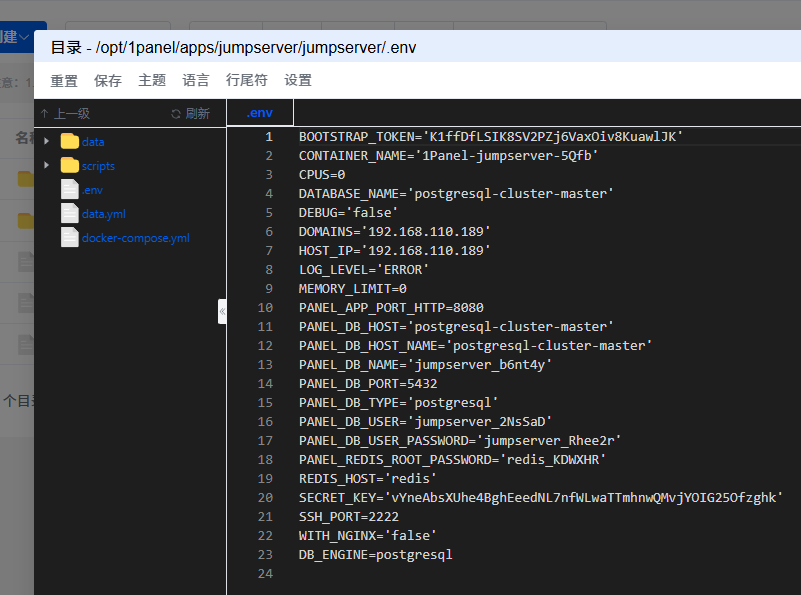Open the 行尾符 (line ending) menu
The image size is (801, 595).
tap(247, 81)
